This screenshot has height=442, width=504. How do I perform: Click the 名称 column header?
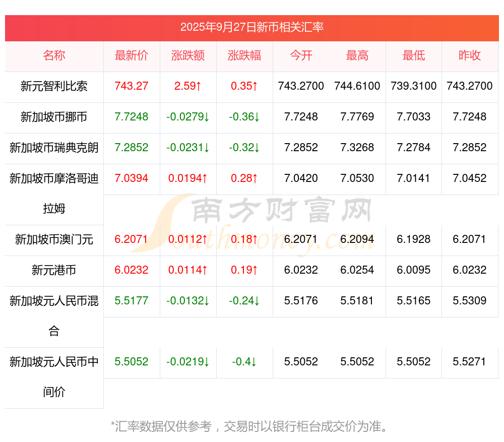point(54,55)
